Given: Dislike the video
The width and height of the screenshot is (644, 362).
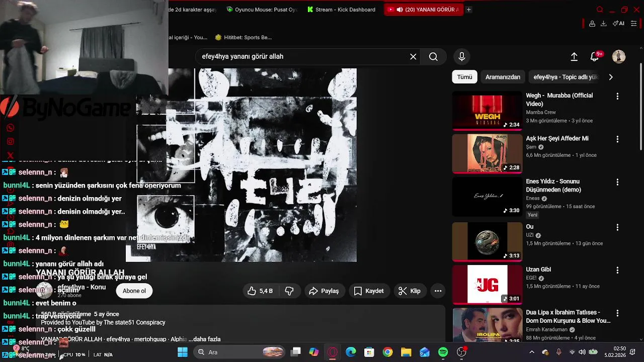Looking at the screenshot, I should [x=289, y=291].
